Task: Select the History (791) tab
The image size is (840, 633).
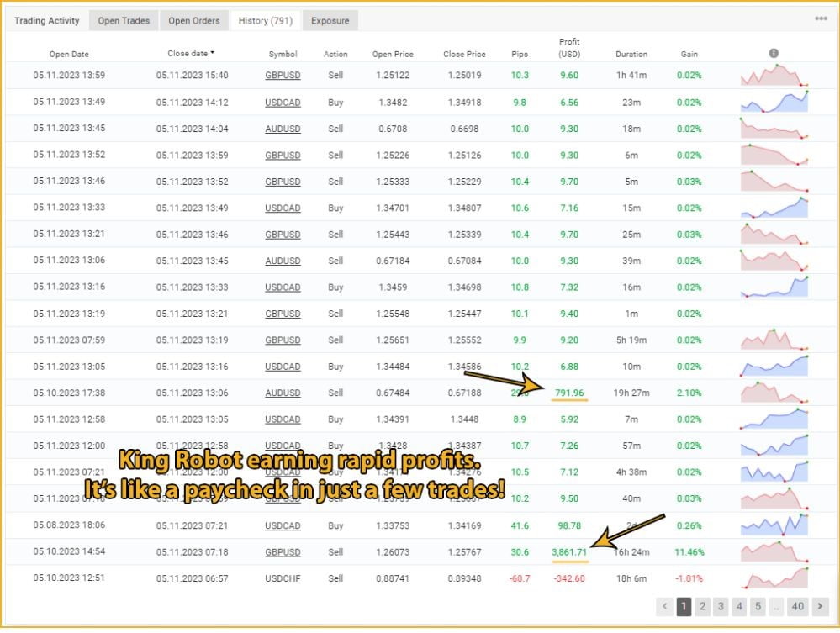Action: coord(266,21)
